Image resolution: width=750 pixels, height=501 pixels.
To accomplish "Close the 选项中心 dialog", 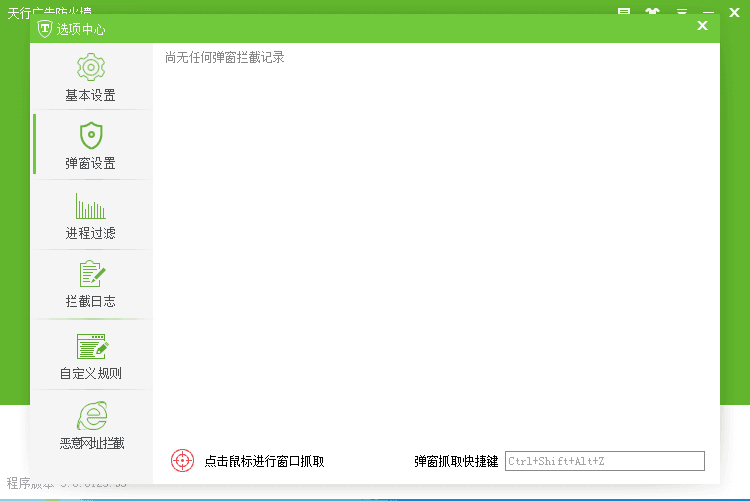I will click(702, 26).
